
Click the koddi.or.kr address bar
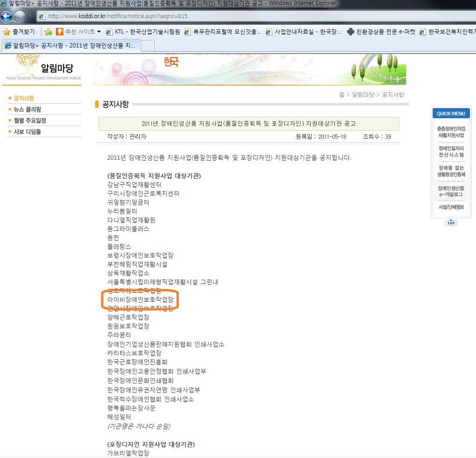click(256, 16)
